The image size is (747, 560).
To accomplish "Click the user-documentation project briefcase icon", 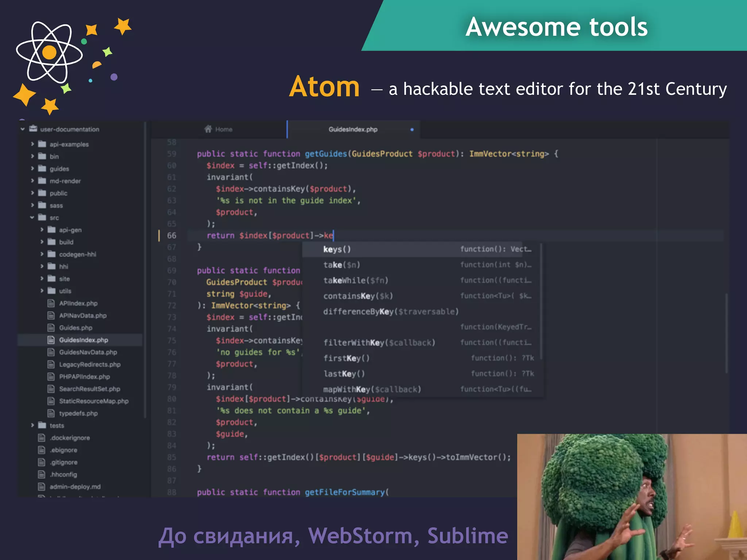I will pyautogui.click(x=33, y=129).
